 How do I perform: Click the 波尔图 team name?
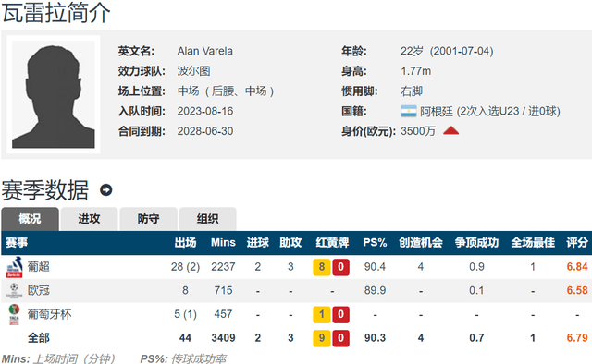pyautogui.click(x=193, y=71)
